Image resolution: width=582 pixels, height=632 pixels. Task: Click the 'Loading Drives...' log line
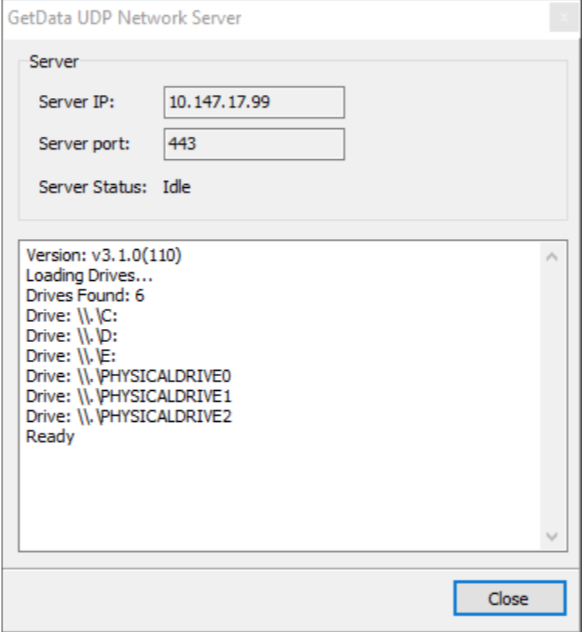(89, 275)
